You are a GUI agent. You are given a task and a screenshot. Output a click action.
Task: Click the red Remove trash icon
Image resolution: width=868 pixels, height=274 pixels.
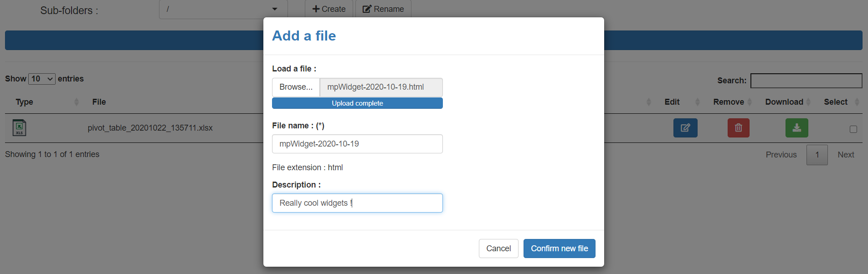[x=738, y=128]
